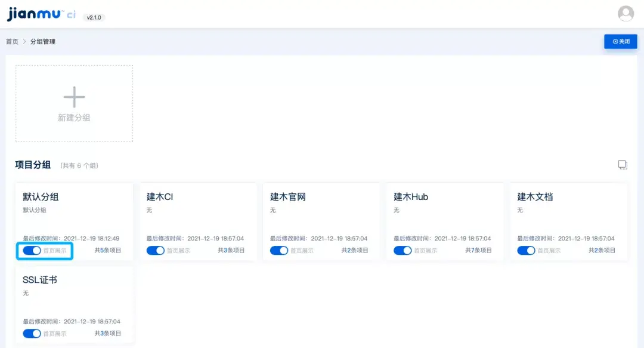Toggle 首页展示 switch on 建木Hub card
Viewport: 644px width, 348px height.
[403, 251]
